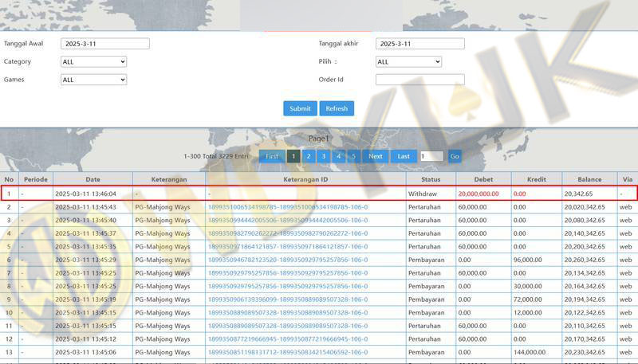Image resolution: width=638 pixels, height=364 pixels.
Task: Select the date 2025-03-11 13:46:04
Action: pyautogui.click(x=85, y=194)
